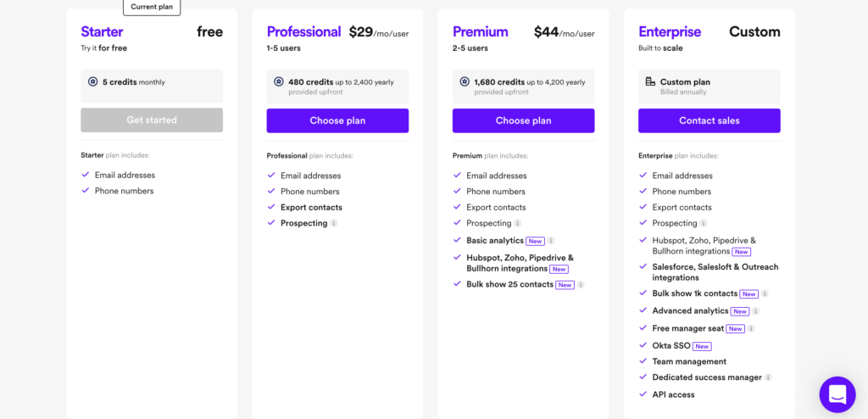Click the 1,680 credits box in Premium

click(524, 87)
